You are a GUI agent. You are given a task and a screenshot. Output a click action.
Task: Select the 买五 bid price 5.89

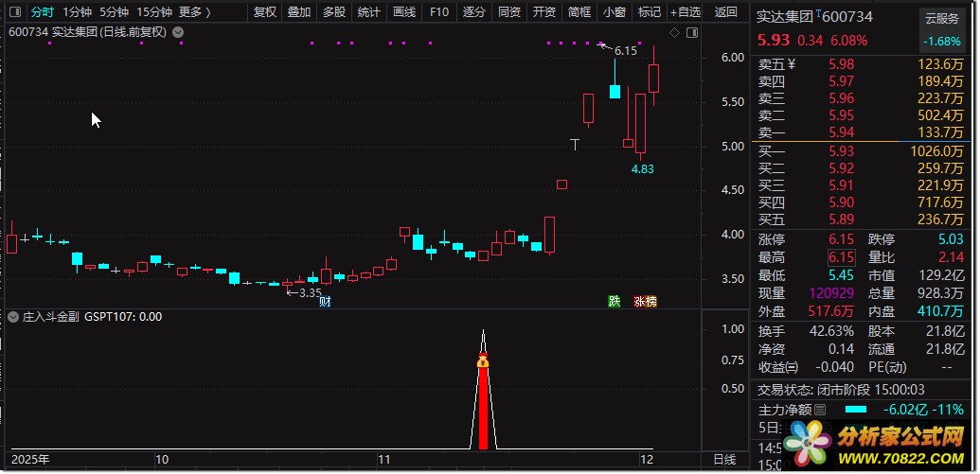click(842, 219)
